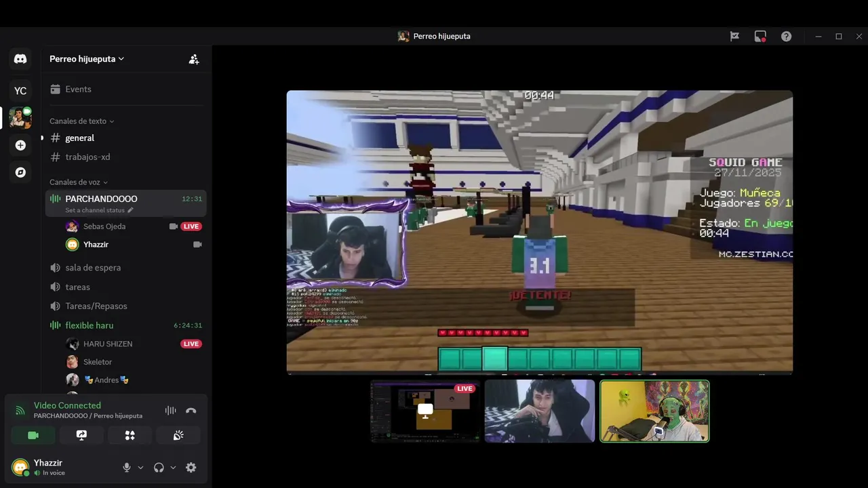Viewport: 868px width, 488px height.
Task: Open microphone input options arrow
Action: pos(140,468)
